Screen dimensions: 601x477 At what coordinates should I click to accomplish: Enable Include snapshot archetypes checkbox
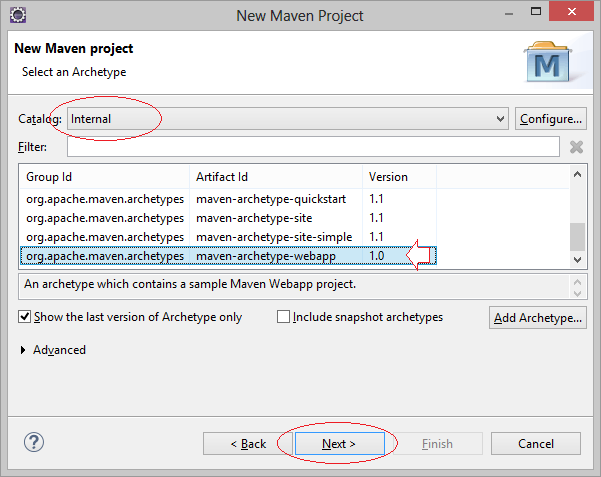[283, 317]
